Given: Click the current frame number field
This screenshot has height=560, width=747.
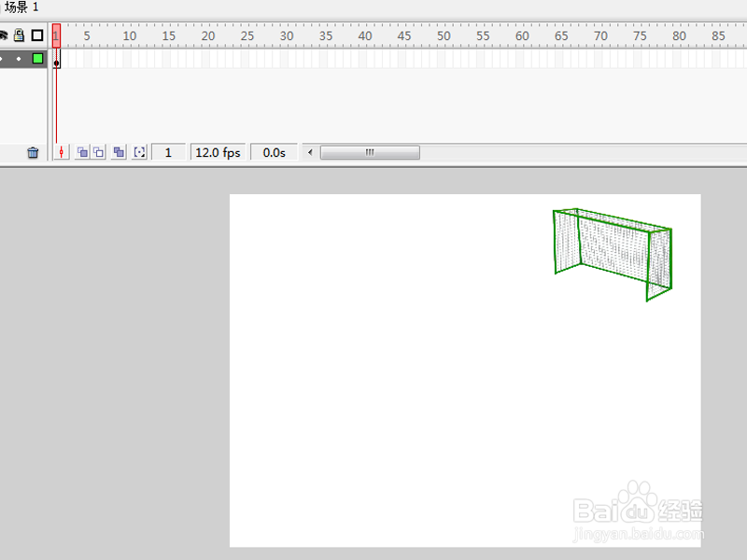Looking at the screenshot, I should [x=168, y=152].
